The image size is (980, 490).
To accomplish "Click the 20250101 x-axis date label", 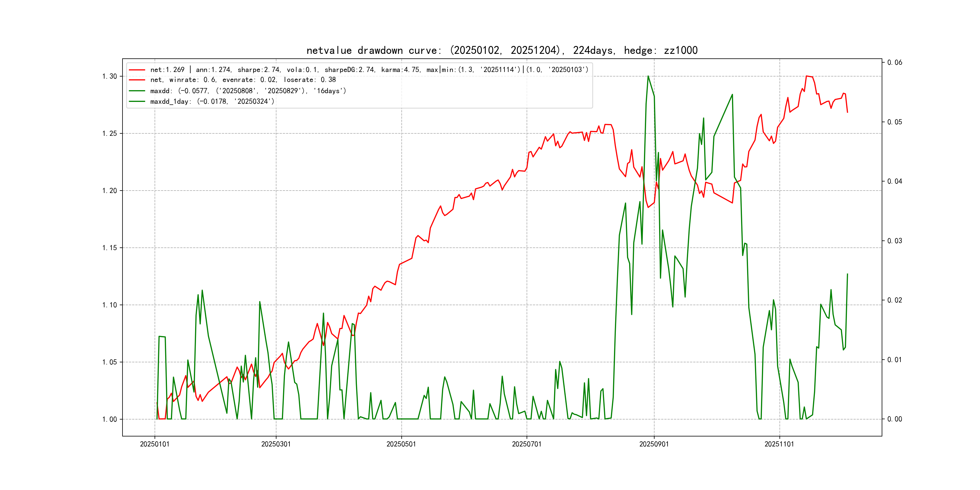I will tap(155, 444).
